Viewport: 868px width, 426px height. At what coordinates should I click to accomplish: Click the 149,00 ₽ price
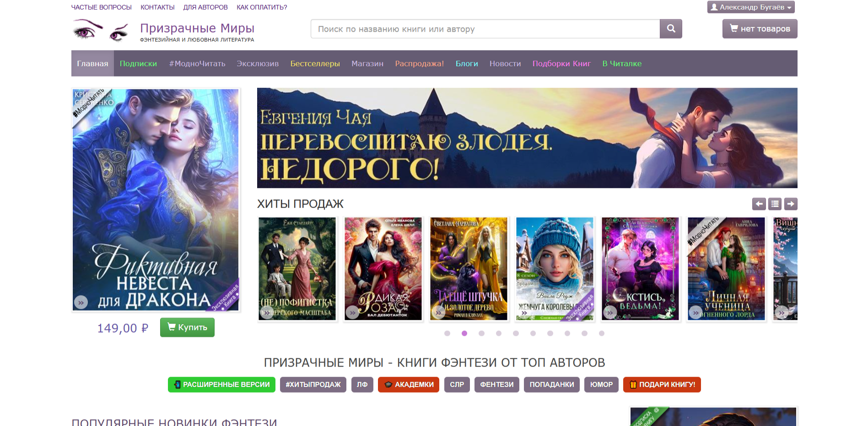123,328
